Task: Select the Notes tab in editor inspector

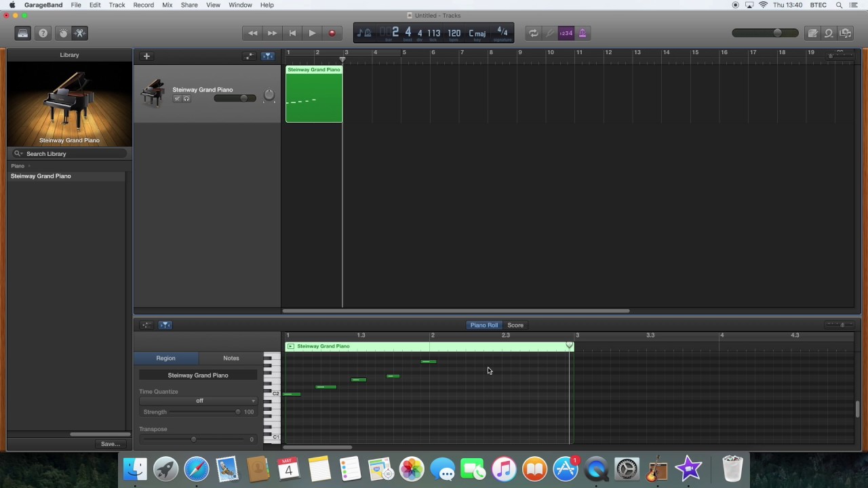Action: [x=231, y=358]
